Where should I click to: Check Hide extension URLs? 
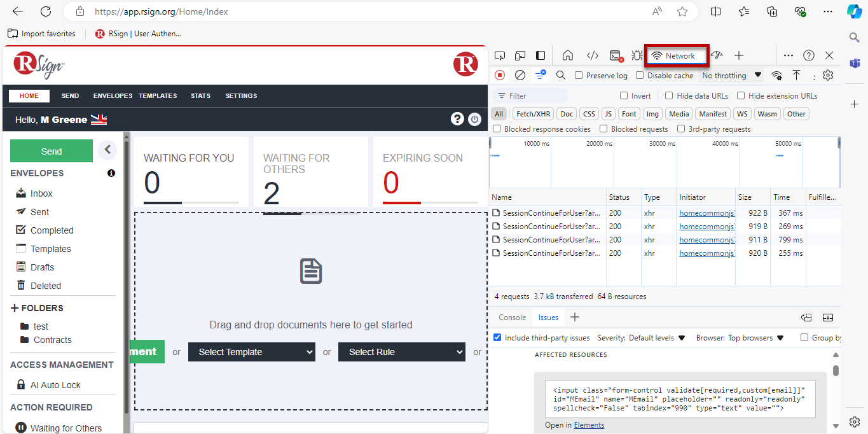tap(741, 95)
